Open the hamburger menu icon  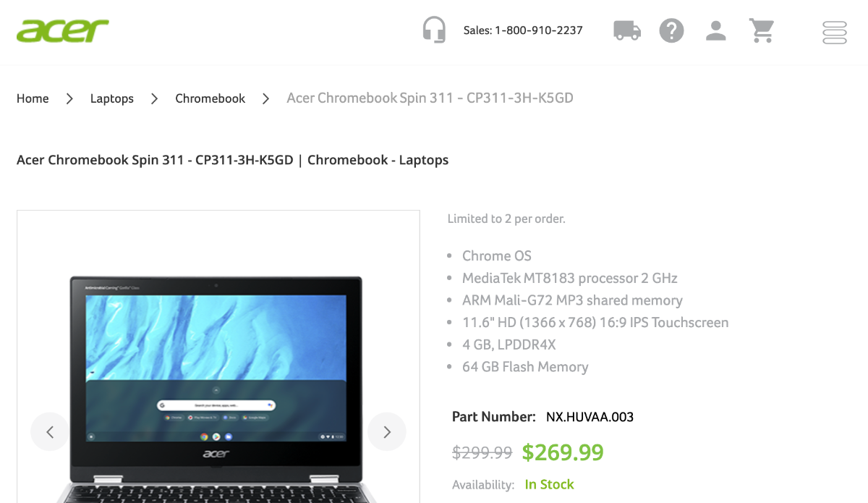tap(835, 32)
